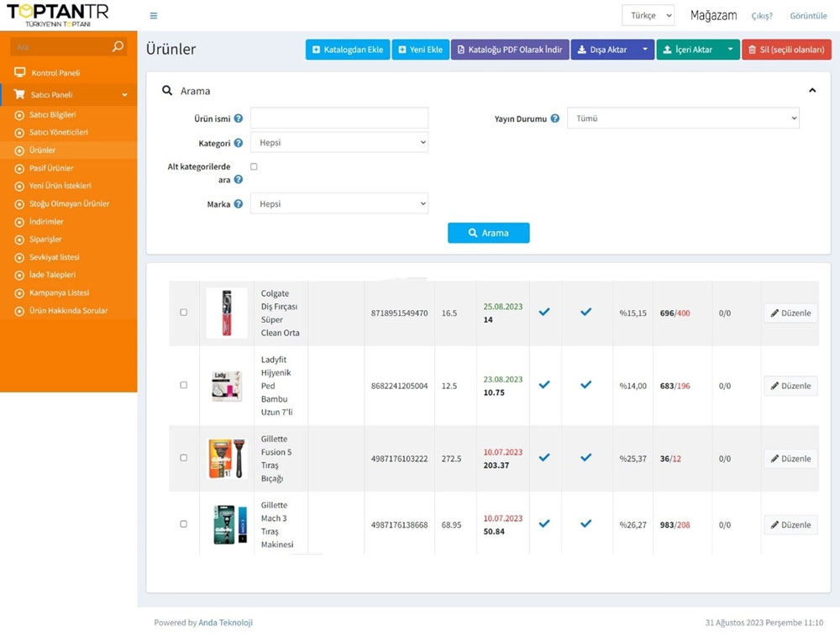
Task: Click the İçeri Aktar button
Action: [689, 50]
